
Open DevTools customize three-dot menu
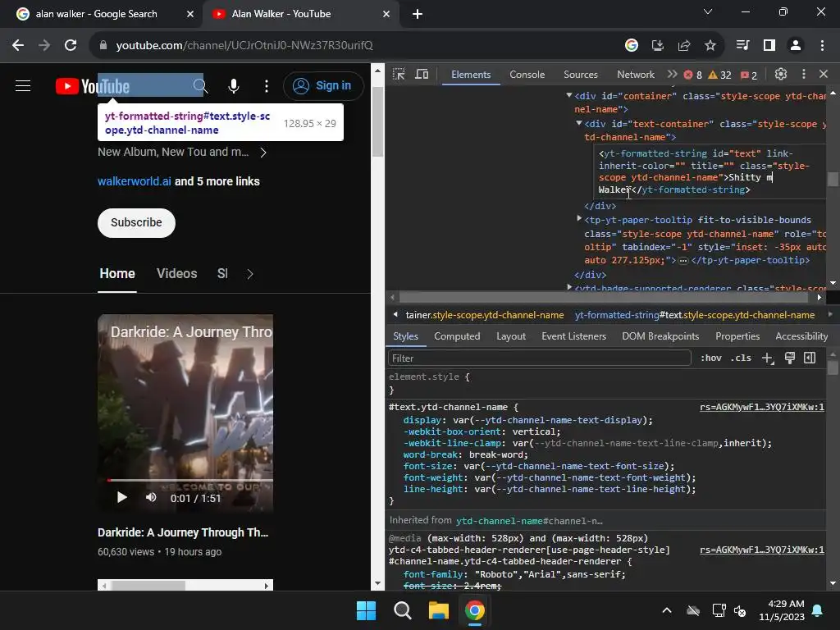pos(803,74)
